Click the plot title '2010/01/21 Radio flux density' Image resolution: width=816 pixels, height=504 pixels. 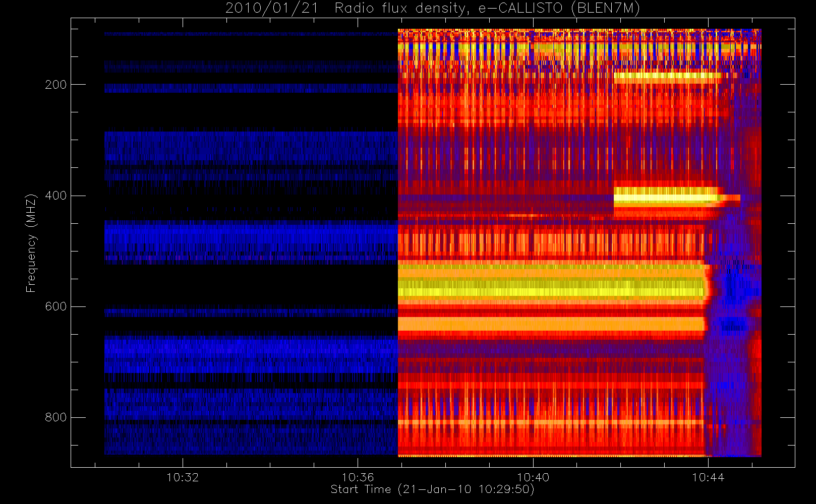pos(432,8)
